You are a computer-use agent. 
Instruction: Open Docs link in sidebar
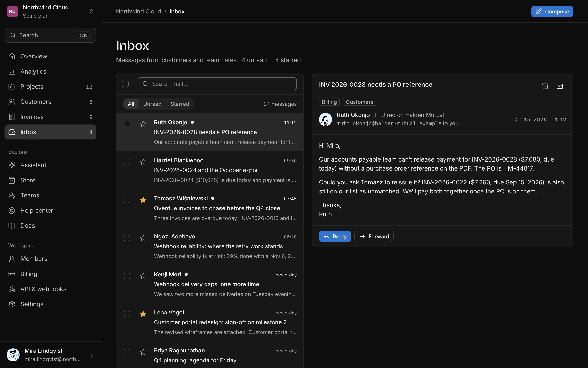pyautogui.click(x=51, y=226)
